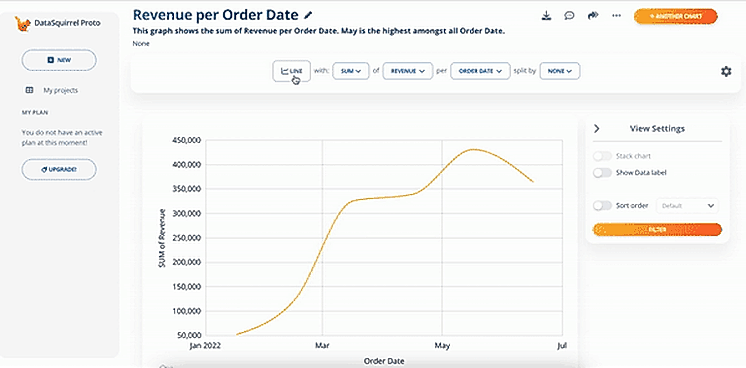Click the orange Another Chart button
The width and height of the screenshot is (746, 368).
tap(676, 16)
